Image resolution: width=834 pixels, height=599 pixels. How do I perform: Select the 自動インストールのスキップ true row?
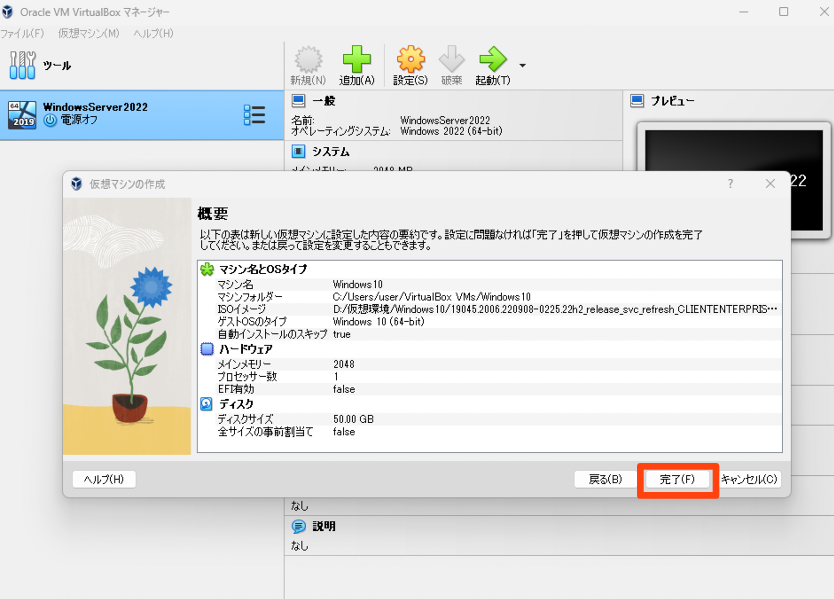[489, 334]
